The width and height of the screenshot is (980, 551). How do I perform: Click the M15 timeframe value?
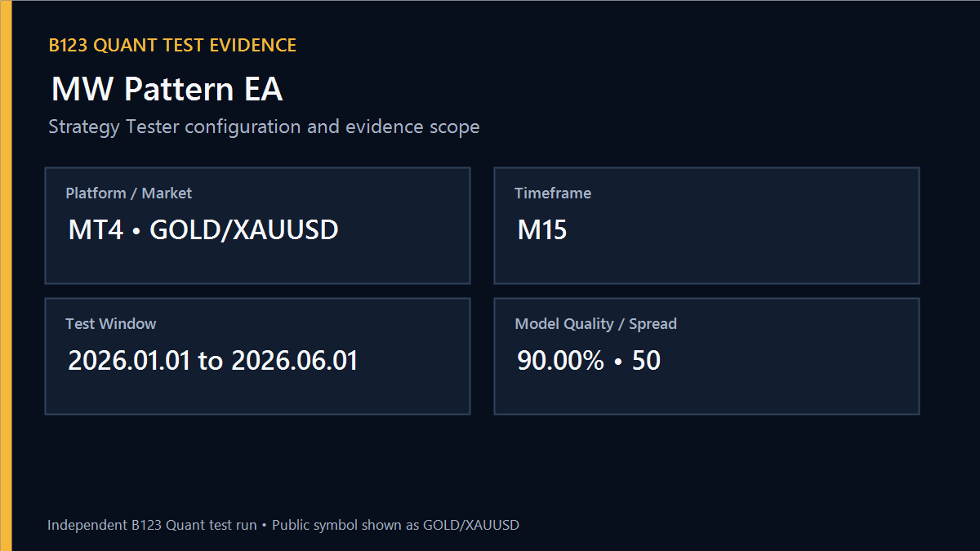pyautogui.click(x=542, y=230)
